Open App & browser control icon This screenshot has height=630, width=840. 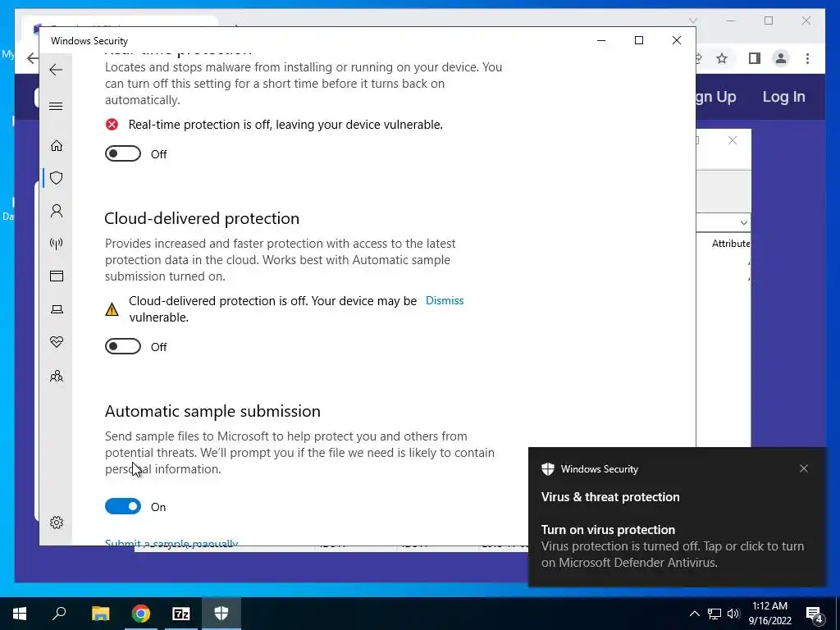(x=57, y=276)
